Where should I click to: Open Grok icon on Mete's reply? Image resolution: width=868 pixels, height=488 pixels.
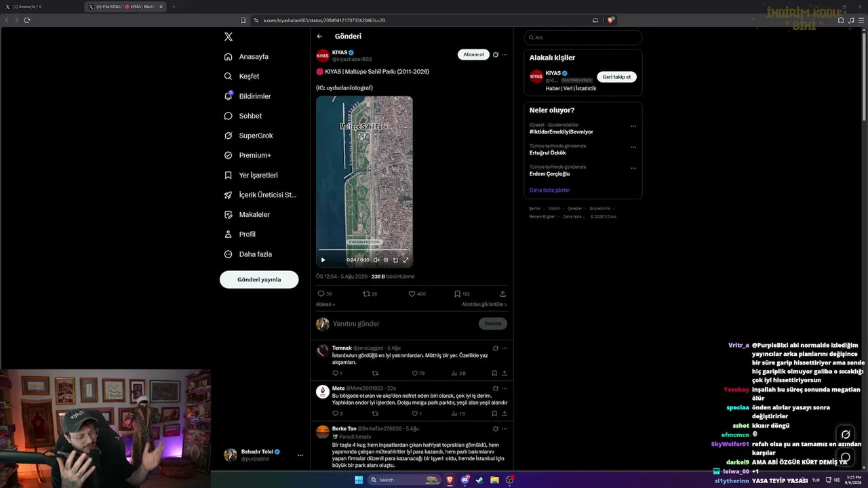(496, 388)
